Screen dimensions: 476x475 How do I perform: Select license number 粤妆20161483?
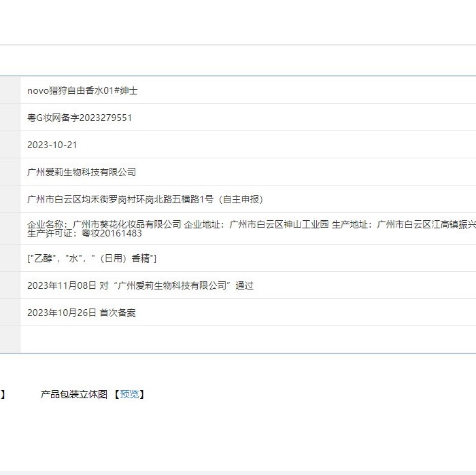(112, 233)
